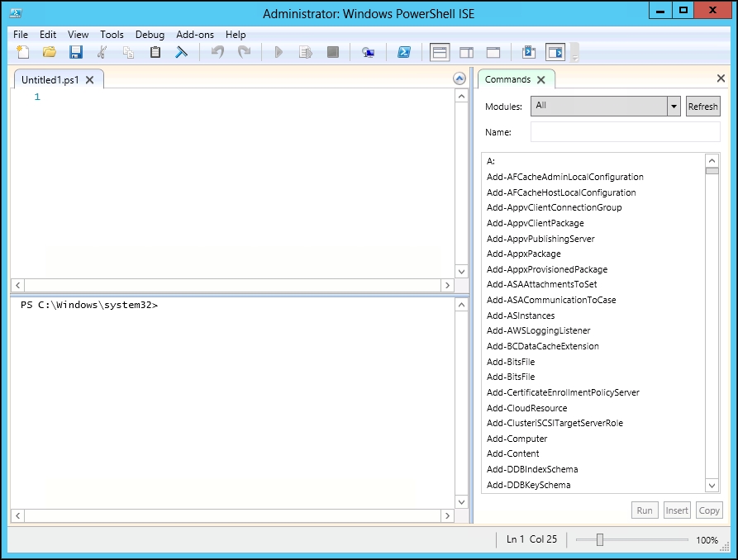
Task: Refresh the commands list
Action: coord(702,107)
